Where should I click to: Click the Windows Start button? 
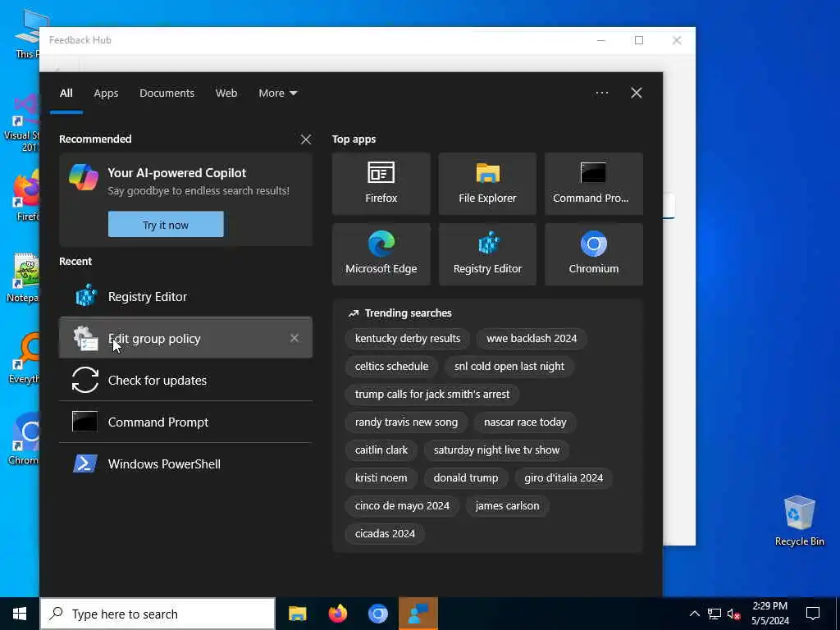(x=20, y=614)
